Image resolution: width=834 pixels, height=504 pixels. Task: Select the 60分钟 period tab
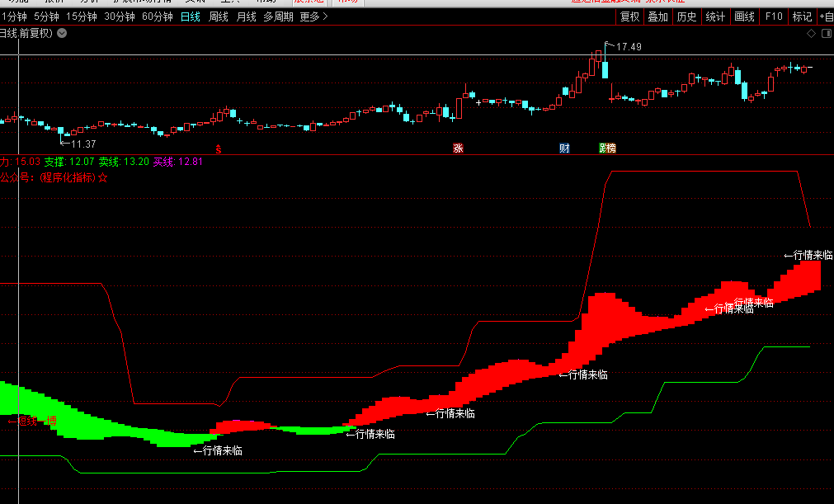point(158,16)
